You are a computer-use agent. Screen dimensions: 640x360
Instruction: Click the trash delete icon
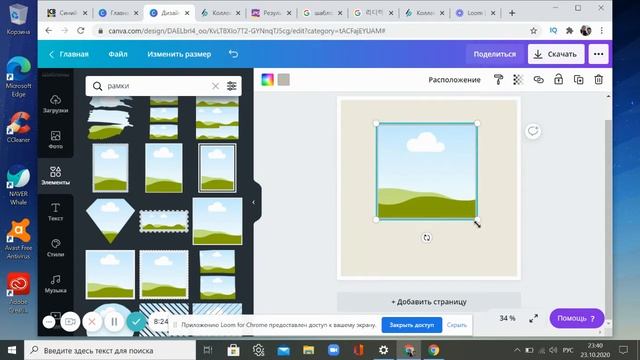point(598,80)
